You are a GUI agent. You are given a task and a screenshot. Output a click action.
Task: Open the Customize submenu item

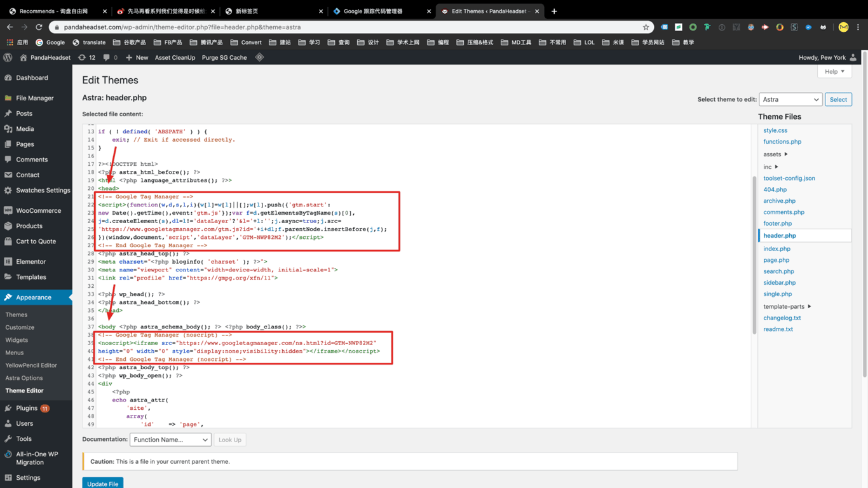click(20, 327)
